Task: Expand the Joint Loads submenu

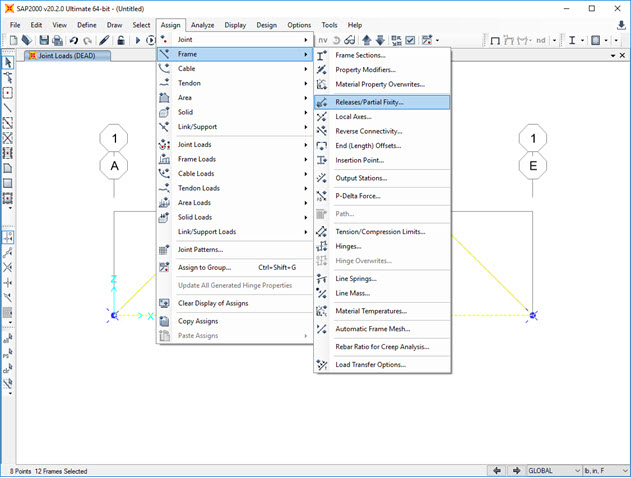Action: tap(235, 144)
